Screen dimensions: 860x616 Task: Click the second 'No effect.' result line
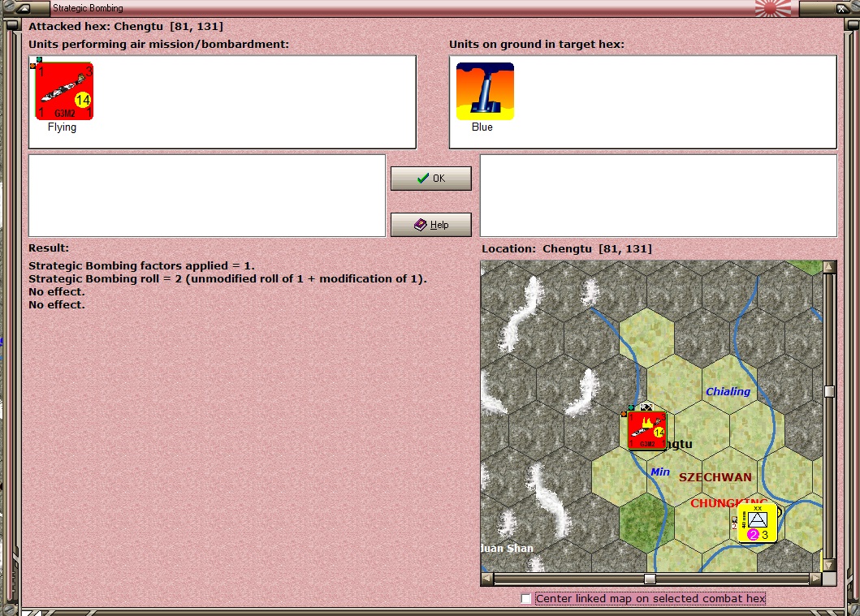(x=57, y=304)
